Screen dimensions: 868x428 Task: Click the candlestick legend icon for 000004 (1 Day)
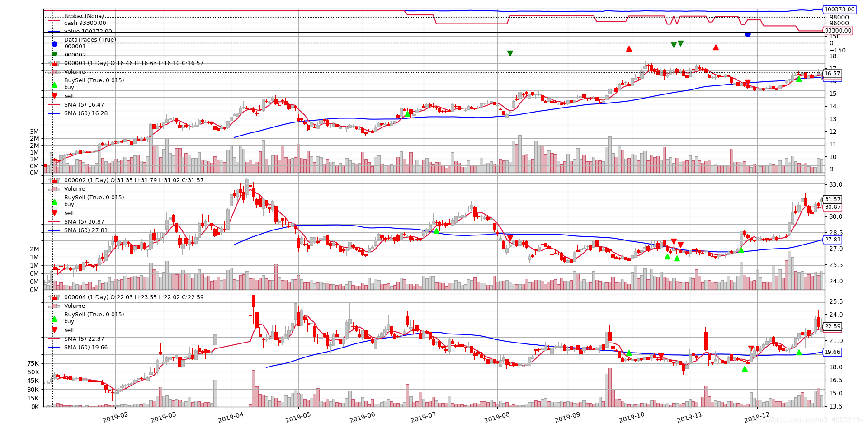point(54,297)
